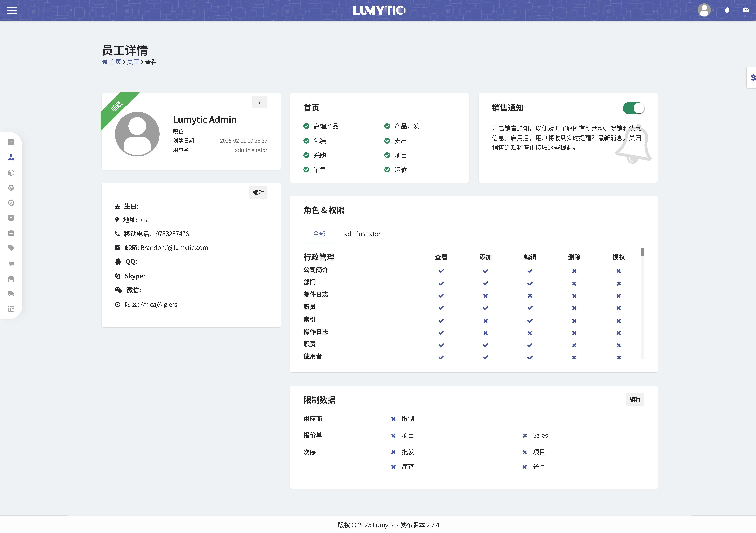756x533 pixels.
Task: Open the notifications bell in the header
Action: (727, 10)
